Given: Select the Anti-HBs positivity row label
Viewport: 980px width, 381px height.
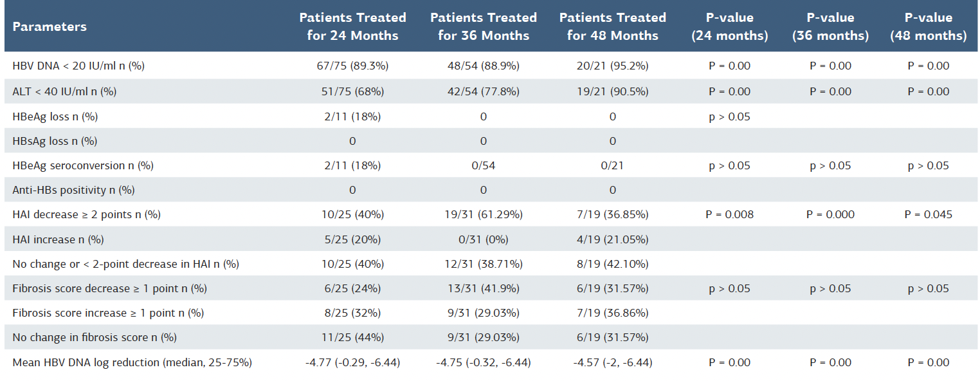Looking at the screenshot, I should point(73,190).
